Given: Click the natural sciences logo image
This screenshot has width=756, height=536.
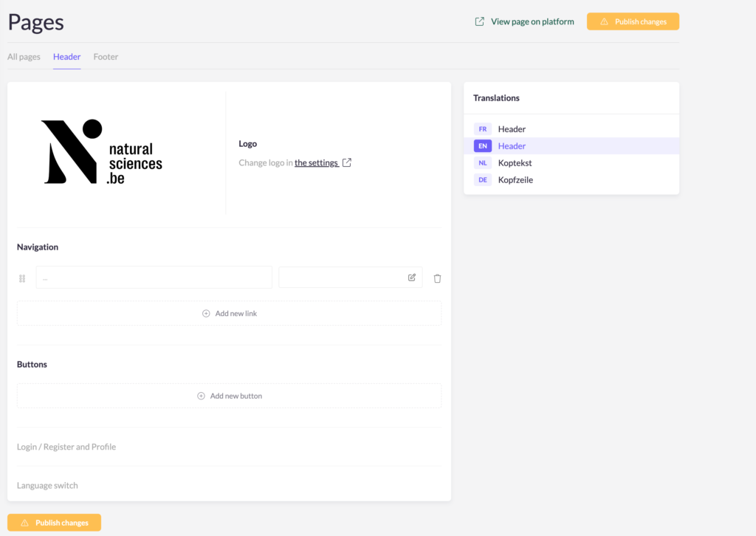Looking at the screenshot, I should 102,151.
